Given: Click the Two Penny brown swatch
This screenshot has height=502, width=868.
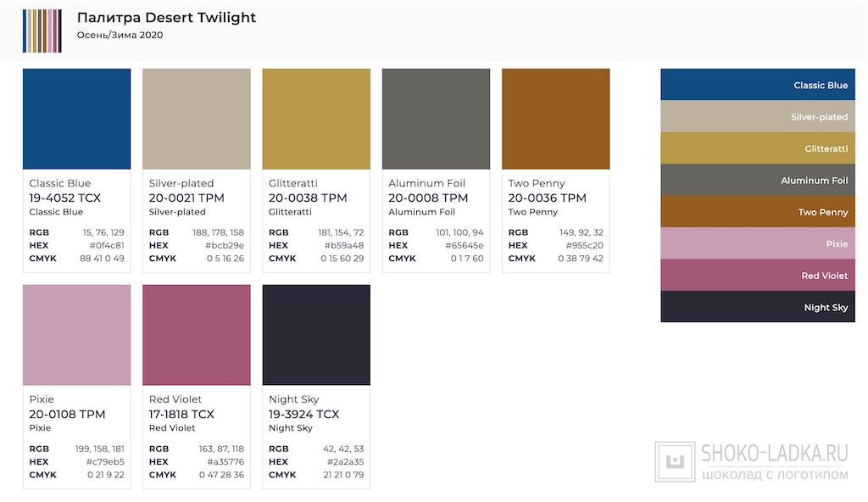Looking at the screenshot, I should pos(556,119).
